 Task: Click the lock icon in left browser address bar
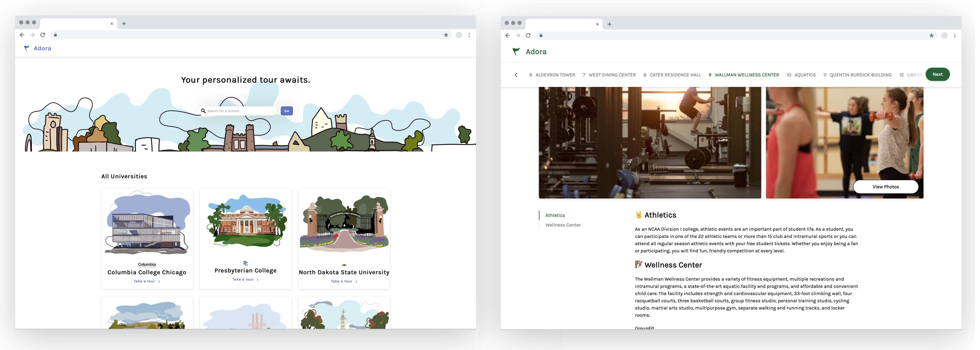[x=55, y=35]
